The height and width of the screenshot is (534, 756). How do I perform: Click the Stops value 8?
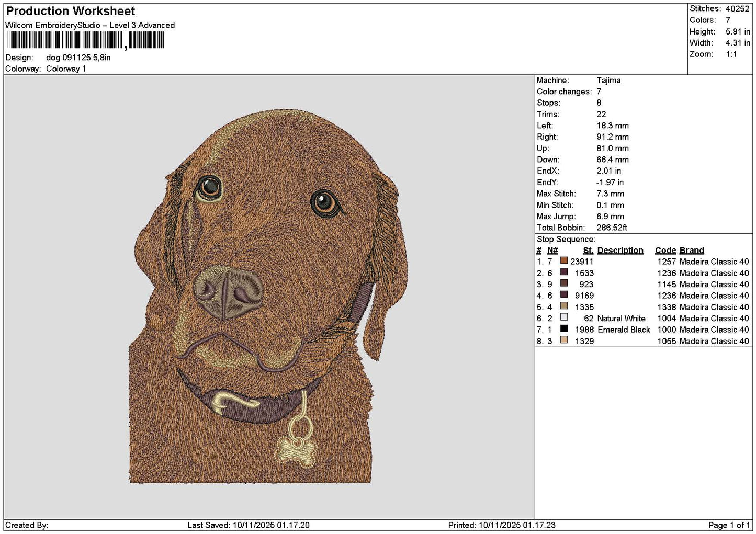(x=599, y=103)
